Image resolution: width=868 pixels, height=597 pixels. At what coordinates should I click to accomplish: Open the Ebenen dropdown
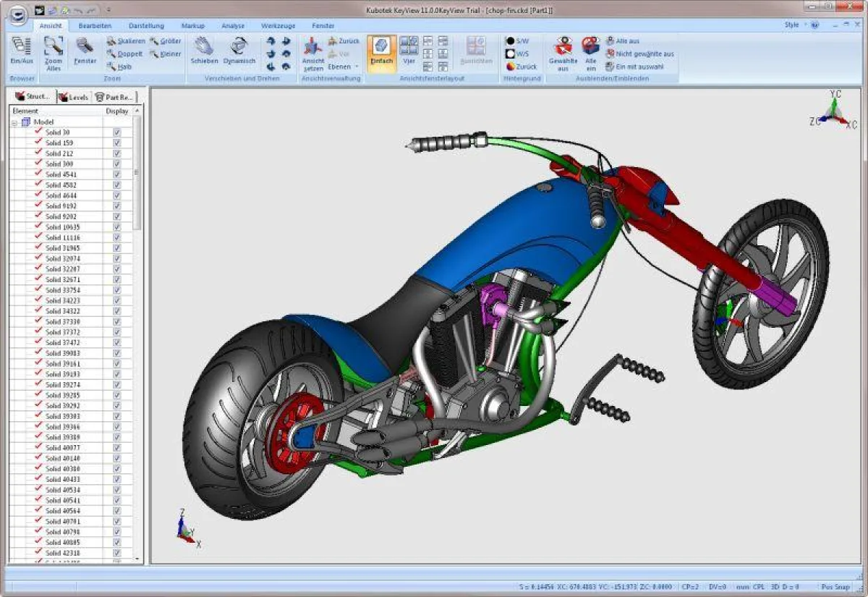pos(340,66)
